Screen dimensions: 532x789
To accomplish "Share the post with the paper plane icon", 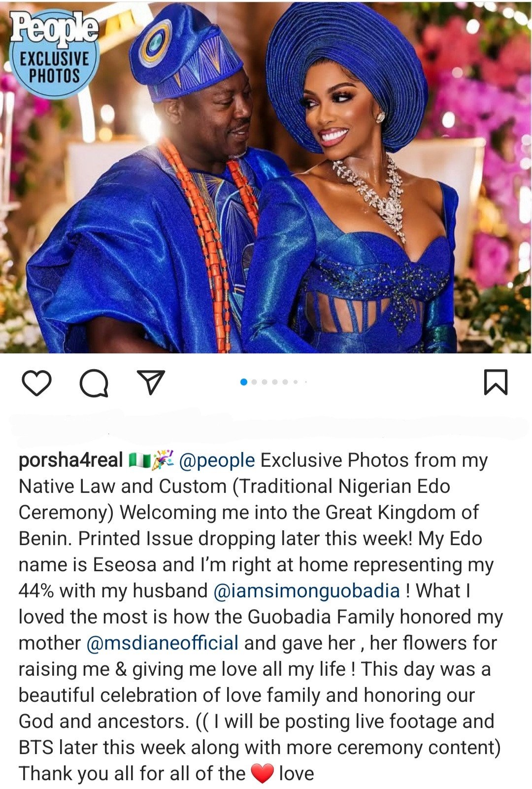I will pos(150,382).
